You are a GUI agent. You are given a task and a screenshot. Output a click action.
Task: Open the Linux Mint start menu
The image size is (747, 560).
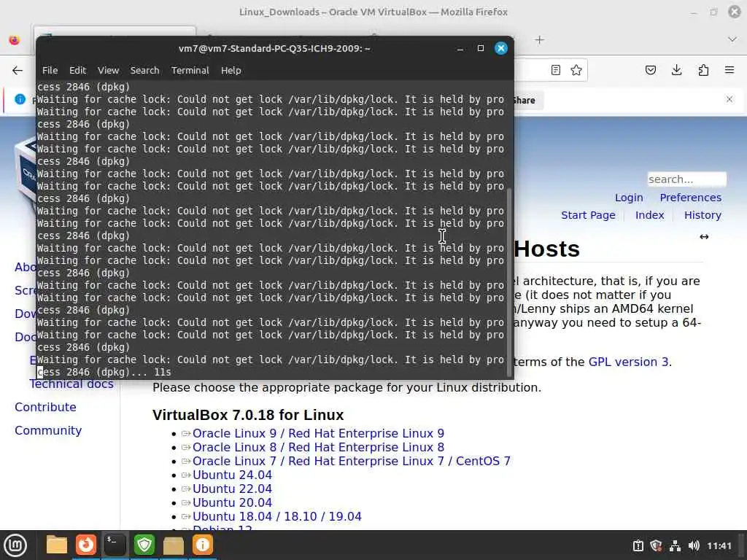pos(15,545)
